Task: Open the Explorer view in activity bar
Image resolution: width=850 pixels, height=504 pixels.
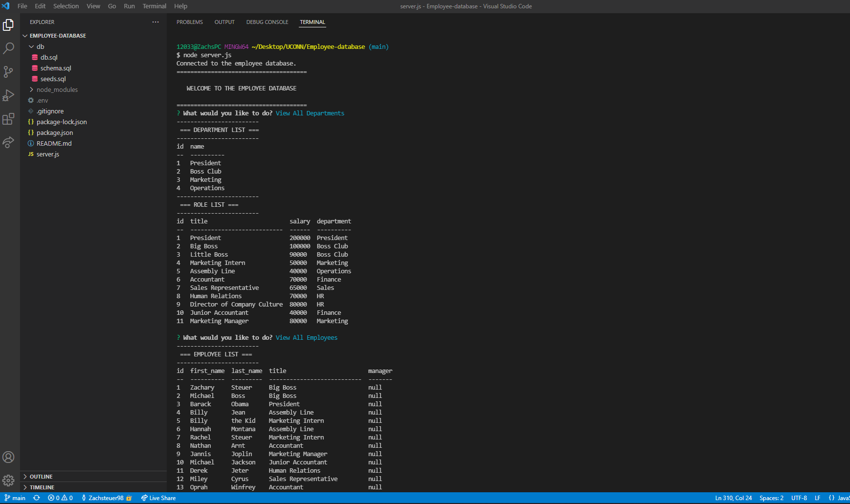Action: [8, 24]
